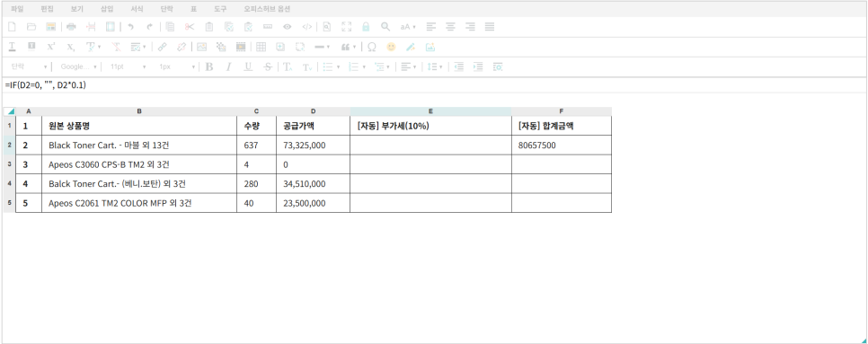Open the 편집 menu

pyautogui.click(x=47, y=9)
